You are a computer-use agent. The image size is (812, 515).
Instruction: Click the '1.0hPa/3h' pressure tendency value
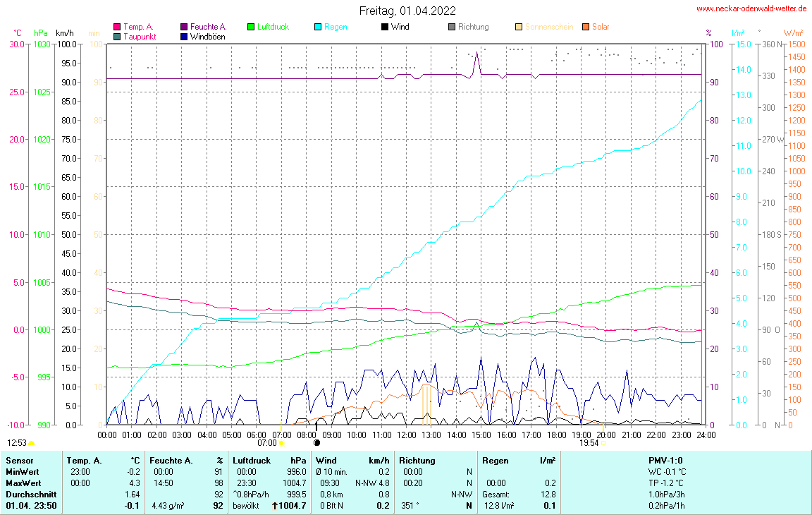[x=667, y=495]
